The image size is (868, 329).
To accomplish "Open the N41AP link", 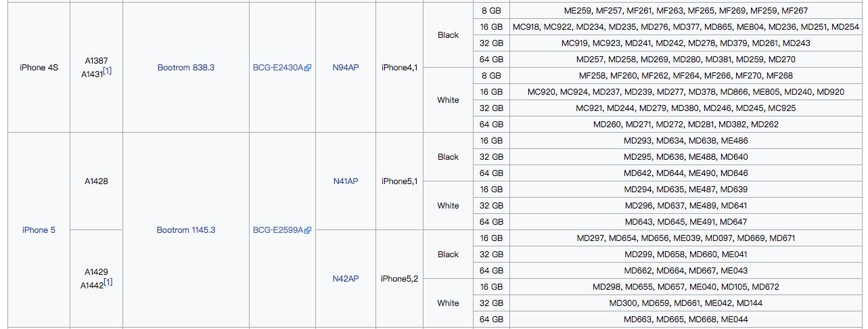I will tap(346, 181).
